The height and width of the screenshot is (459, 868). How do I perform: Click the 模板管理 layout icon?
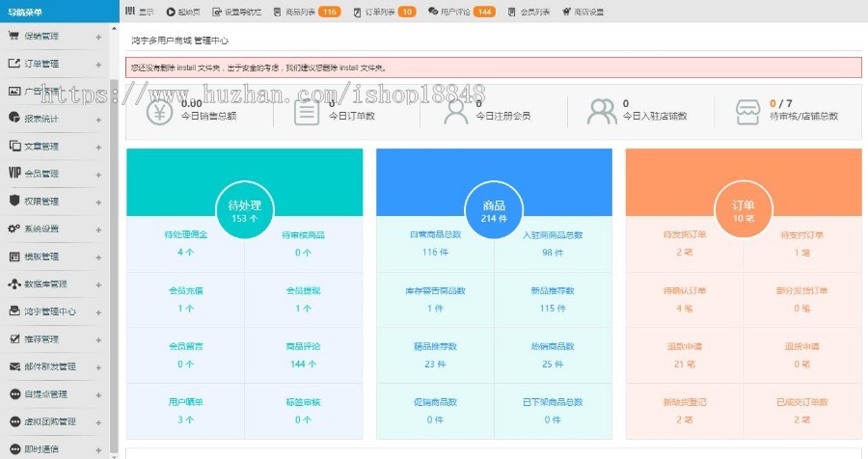click(x=14, y=256)
